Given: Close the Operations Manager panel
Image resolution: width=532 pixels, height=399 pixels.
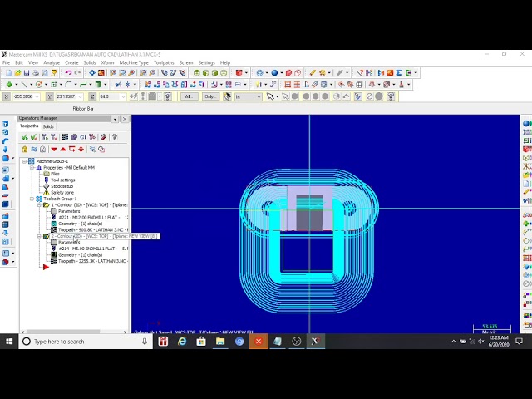Looking at the screenshot, I should [125, 119].
